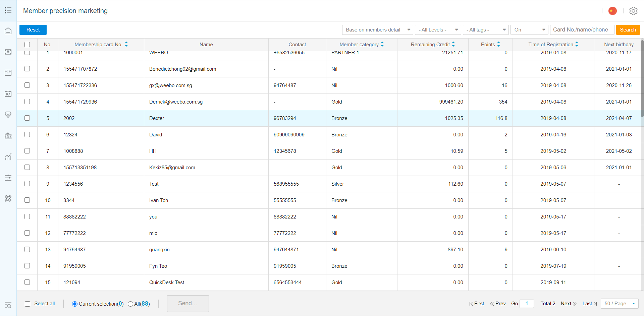The height and width of the screenshot is (316, 644).
Task: Jump to the Last page
Action: (x=590, y=304)
